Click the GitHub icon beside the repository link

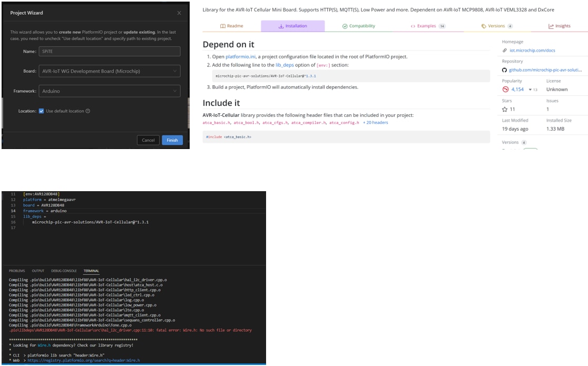click(504, 70)
